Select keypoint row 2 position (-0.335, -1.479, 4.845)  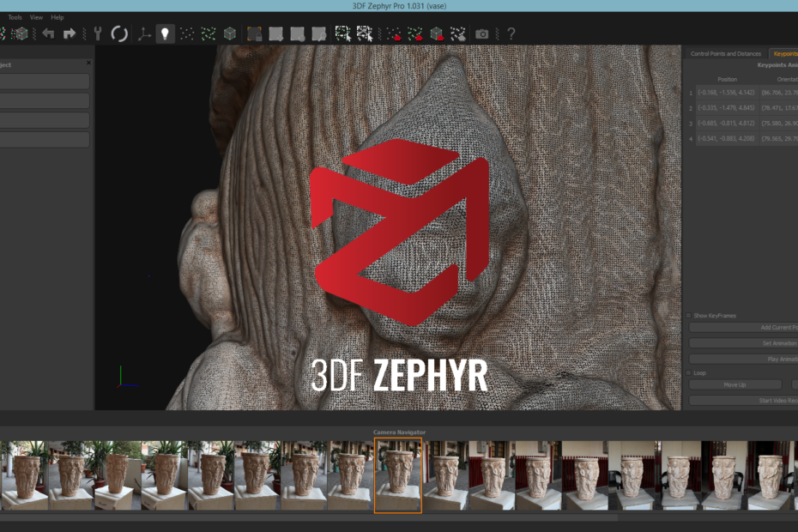coord(726,108)
